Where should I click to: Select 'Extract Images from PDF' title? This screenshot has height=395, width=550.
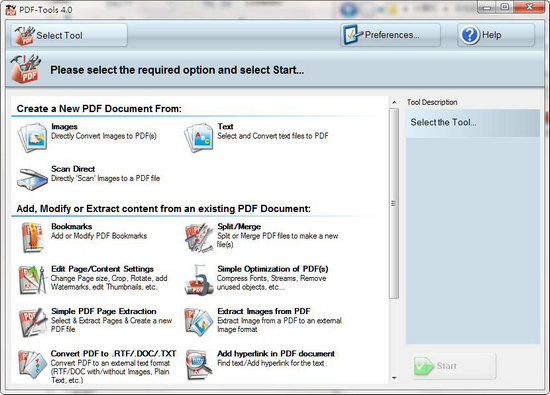[264, 311]
